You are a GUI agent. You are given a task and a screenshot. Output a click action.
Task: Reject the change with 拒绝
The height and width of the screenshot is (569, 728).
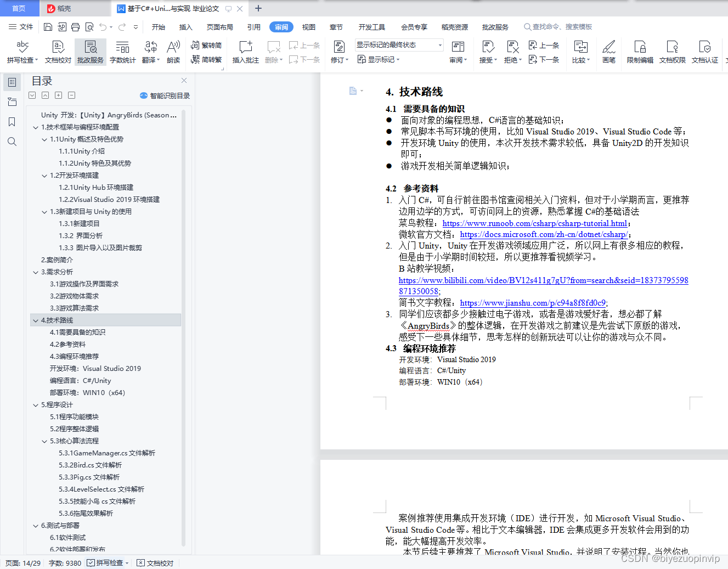coord(512,53)
